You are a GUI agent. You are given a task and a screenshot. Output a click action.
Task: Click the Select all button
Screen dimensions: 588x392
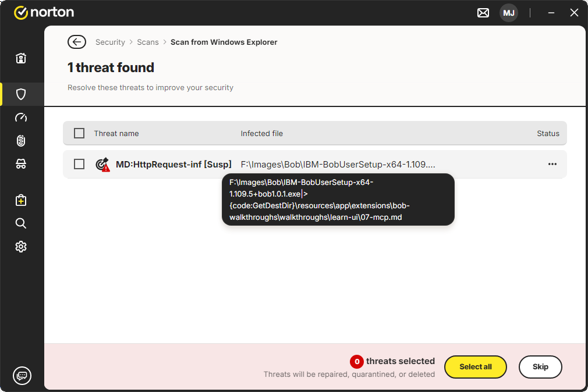point(476,367)
